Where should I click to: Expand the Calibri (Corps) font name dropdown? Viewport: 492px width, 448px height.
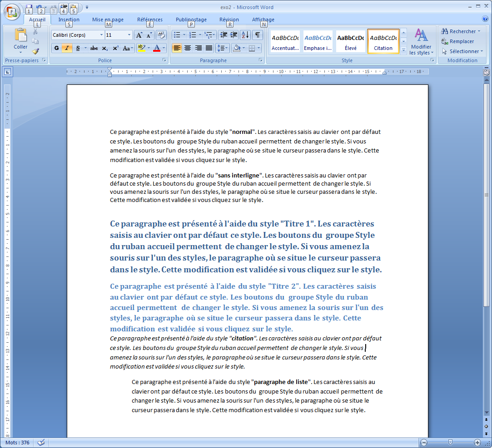pos(101,35)
